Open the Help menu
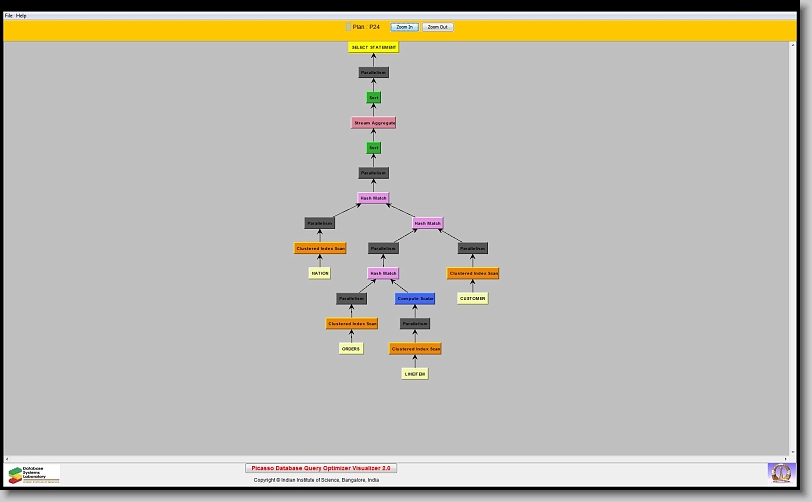Image resolution: width=812 pixels, height=502 pixels. (x=21, y=16)
